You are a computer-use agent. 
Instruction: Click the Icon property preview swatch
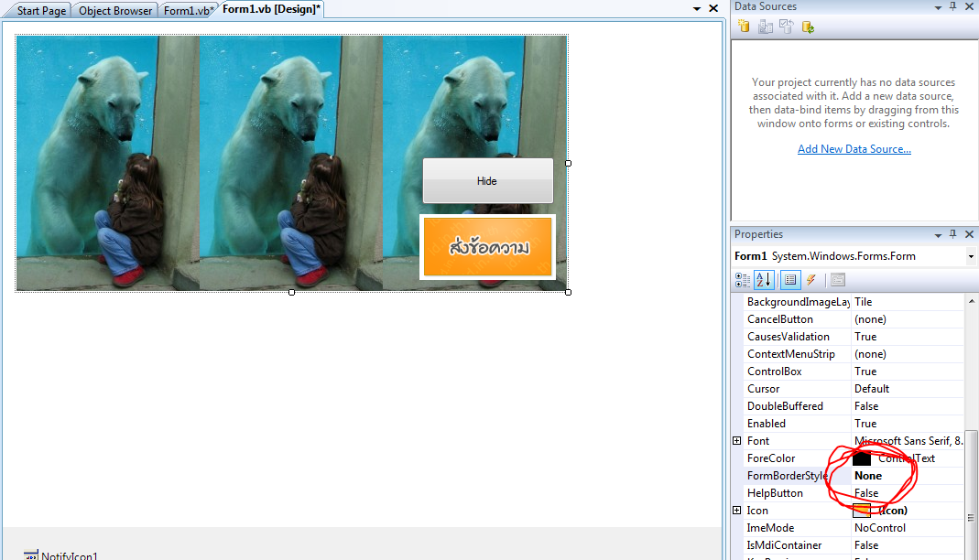point(862,510)
